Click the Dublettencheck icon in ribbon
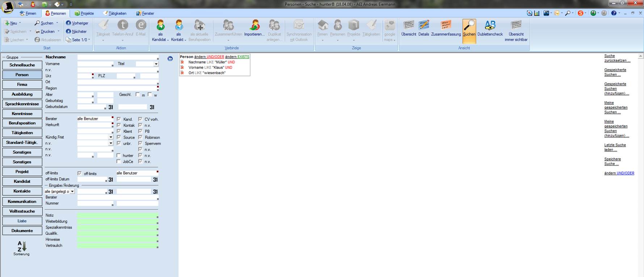This screenshot has height=277, width=644. coord(490,26)
